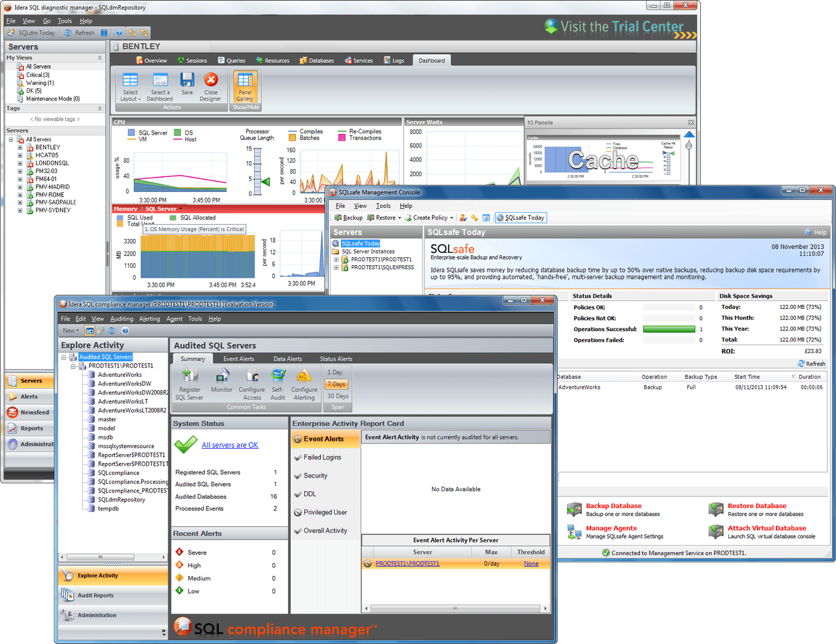Click the key icon in SQLsafe toolbar

tap(475, 218)
